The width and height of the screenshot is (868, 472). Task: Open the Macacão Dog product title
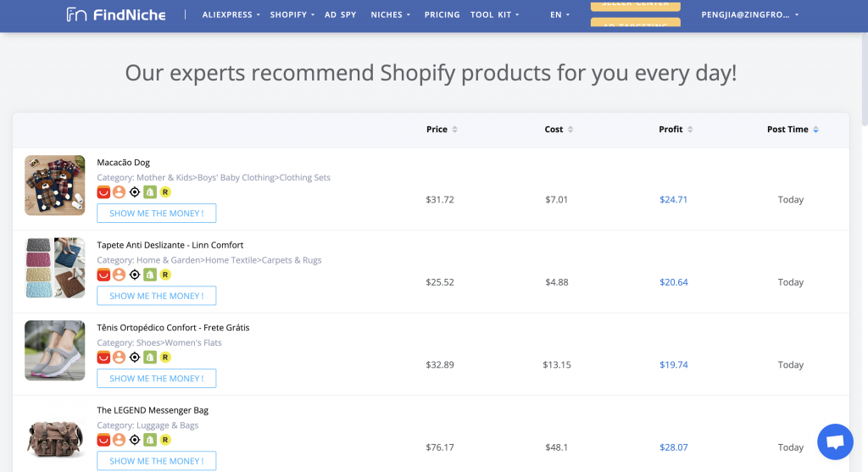tap(124, 162)
